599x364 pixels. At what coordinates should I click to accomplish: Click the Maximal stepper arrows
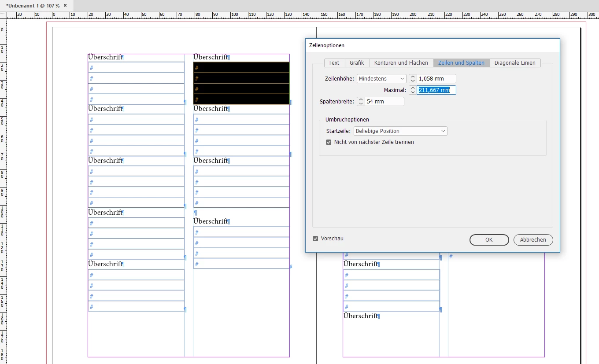(413, 90)
